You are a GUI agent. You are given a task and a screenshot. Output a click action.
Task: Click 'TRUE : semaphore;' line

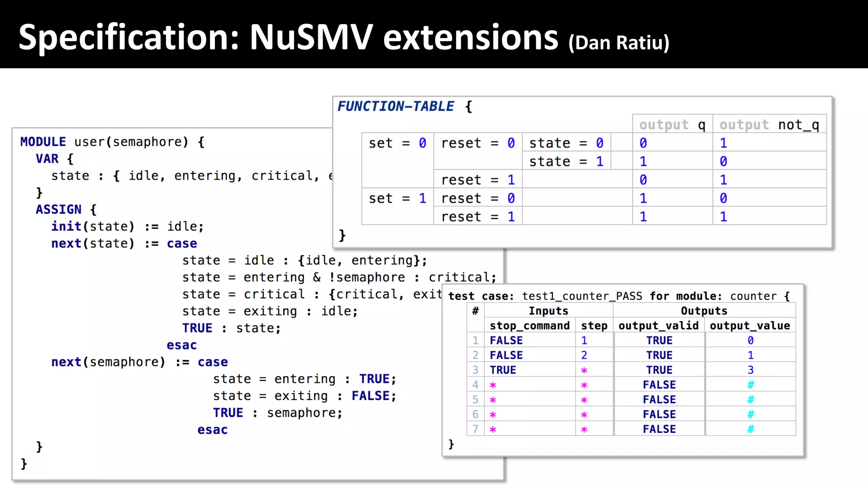(x=278, y=413)
